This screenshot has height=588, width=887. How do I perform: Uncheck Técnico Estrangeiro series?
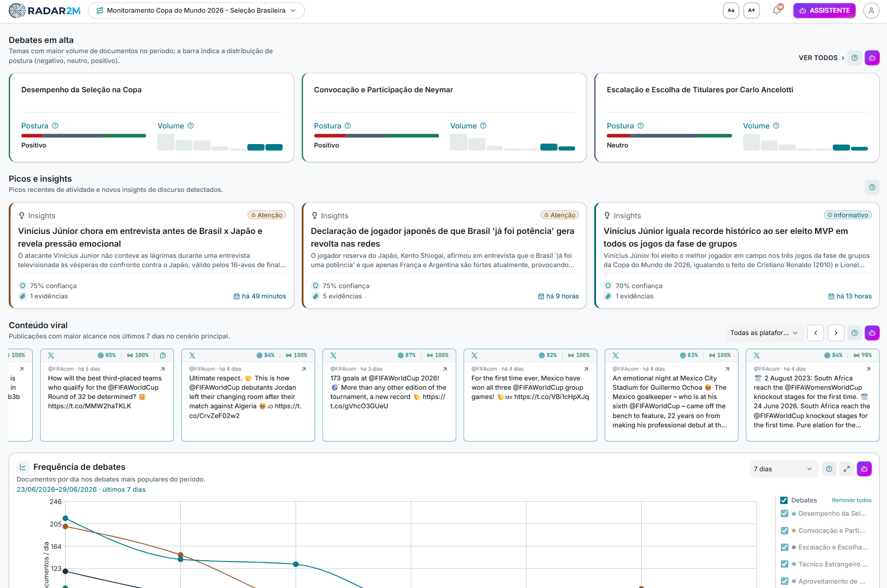(x=785, y=565)
